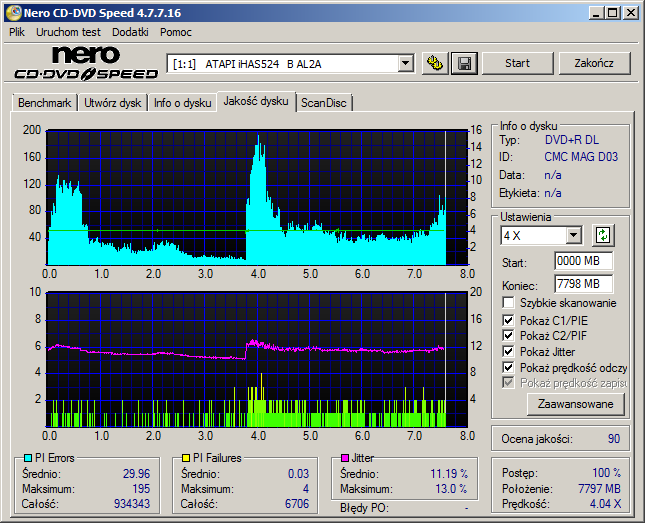Click the Postęp value 100 %

607,473
